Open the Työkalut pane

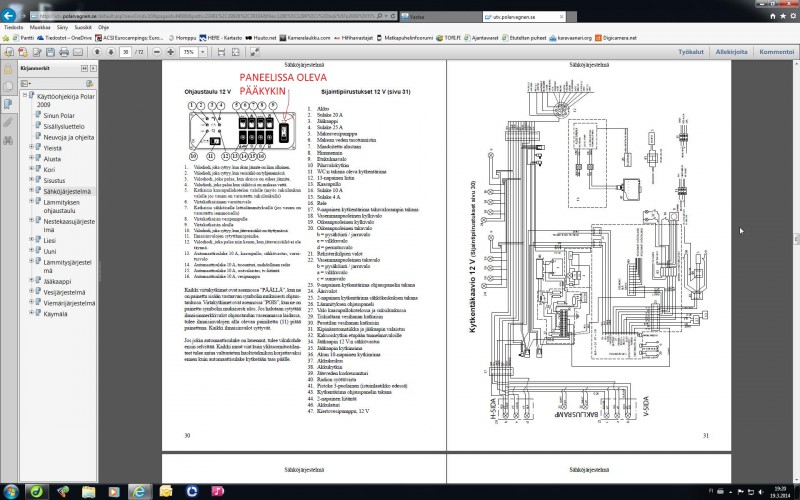click(693, 50)
